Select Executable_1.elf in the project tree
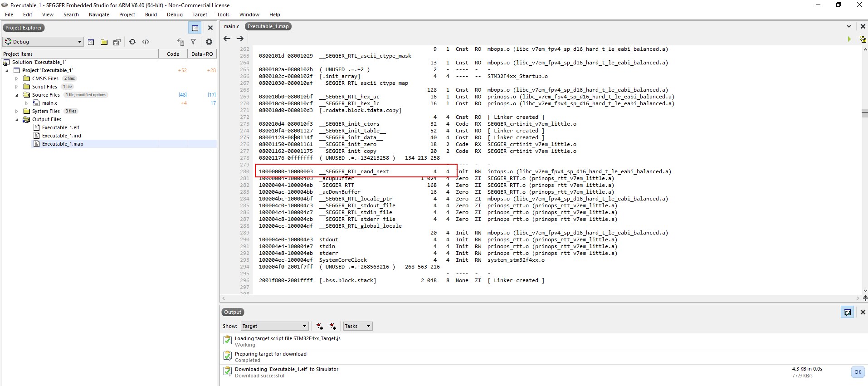Screen dimensions: 868x386 click(x=60, y=127)
